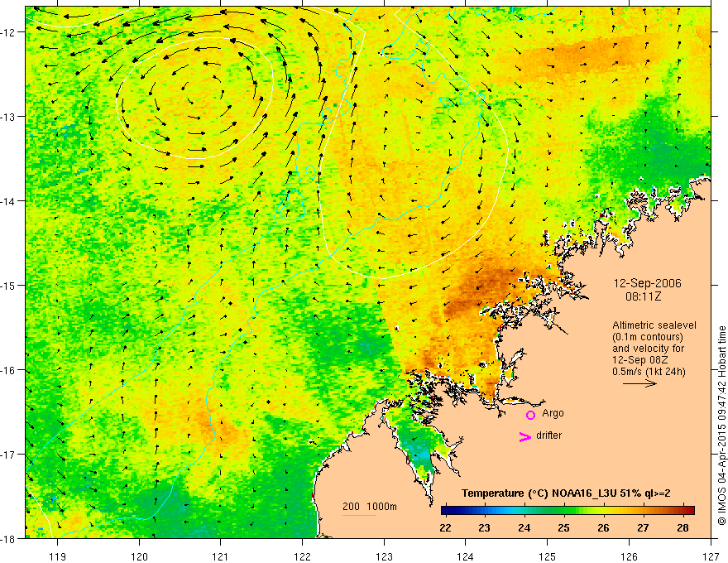Click longitude axis label '126'
Image resolution: width=728 pixels, height=563 pixels.
pyautogui.click(x=629, y=556)
